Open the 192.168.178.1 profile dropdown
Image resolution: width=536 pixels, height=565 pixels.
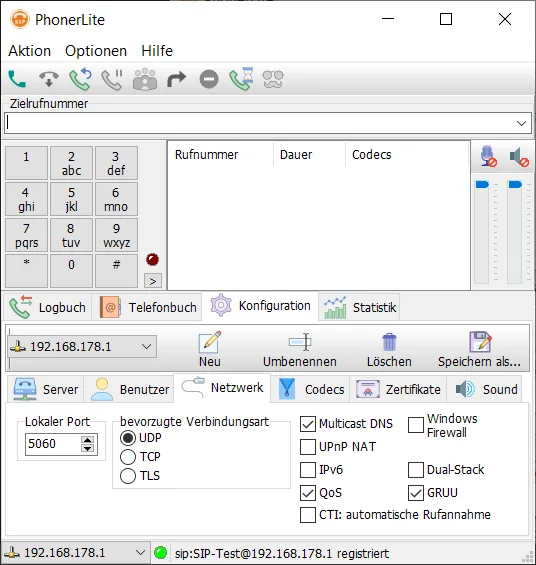[x=82, y=347]
